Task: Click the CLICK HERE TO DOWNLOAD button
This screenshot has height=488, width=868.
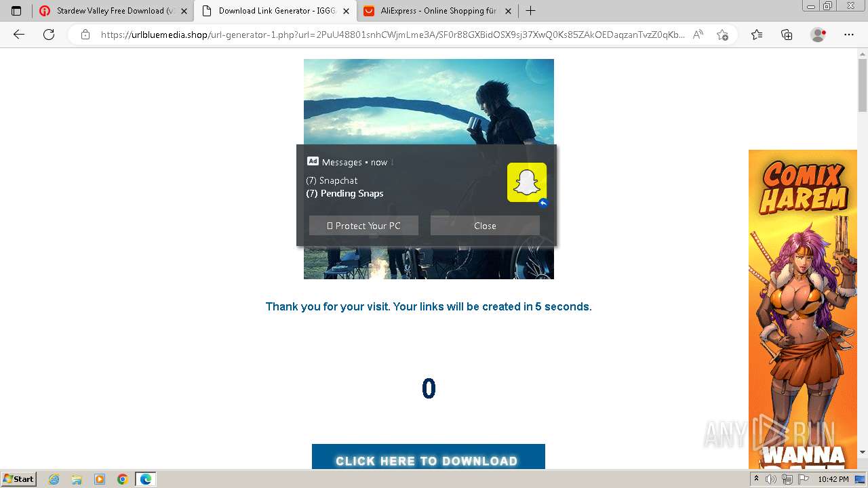Action: click(429, 457)
